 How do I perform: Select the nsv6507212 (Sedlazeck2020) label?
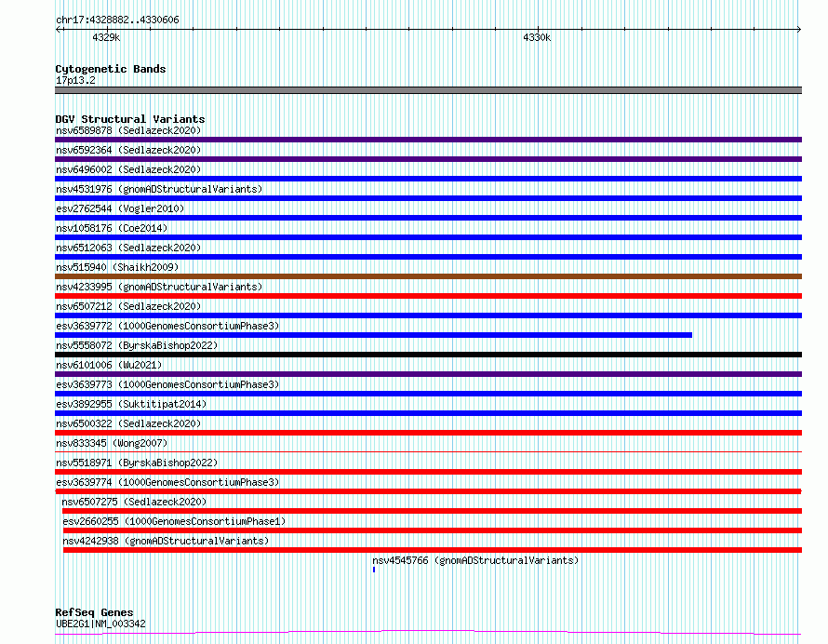(x=128, y=306)
